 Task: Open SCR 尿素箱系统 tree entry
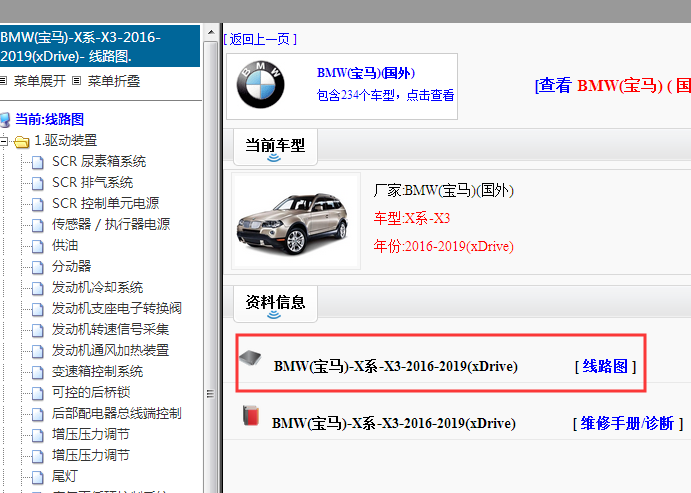click(x=99, y=162)
